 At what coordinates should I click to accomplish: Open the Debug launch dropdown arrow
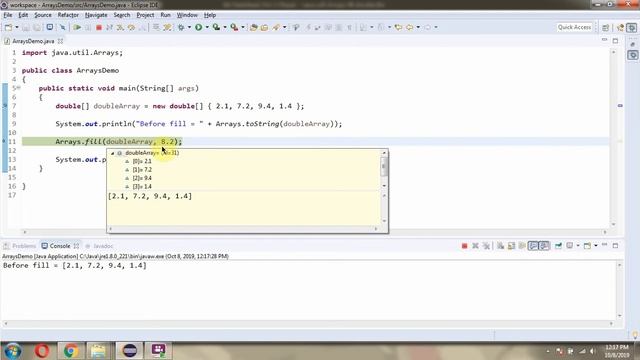(x=189, y=27)
